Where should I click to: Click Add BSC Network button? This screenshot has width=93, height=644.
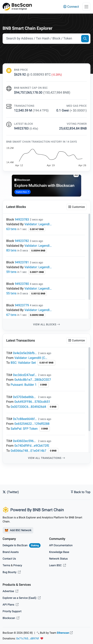click(x=18, y=530)
